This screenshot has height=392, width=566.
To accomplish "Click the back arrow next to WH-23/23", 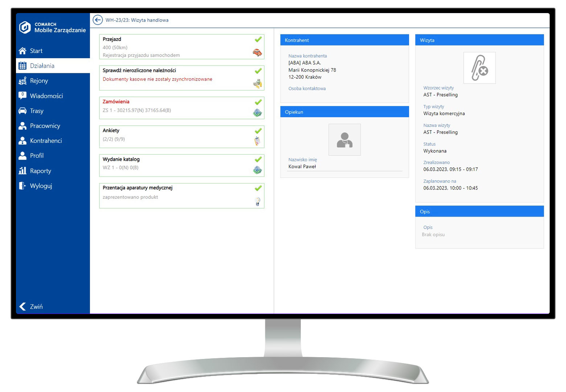I will [x=98, y=20].
